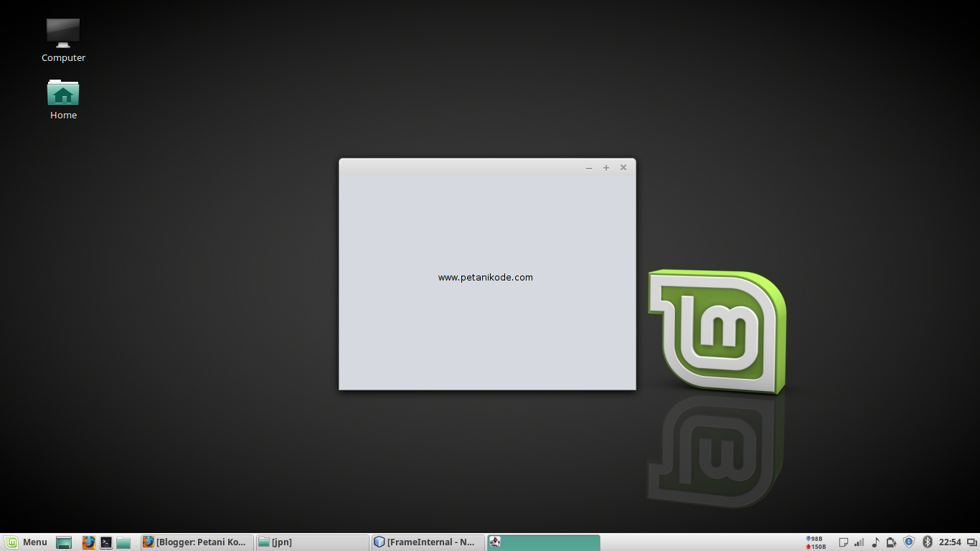This screenshot has height=551, width=980.
Task: Open the Computer desktop icon
Action: (x=63, y=41)
